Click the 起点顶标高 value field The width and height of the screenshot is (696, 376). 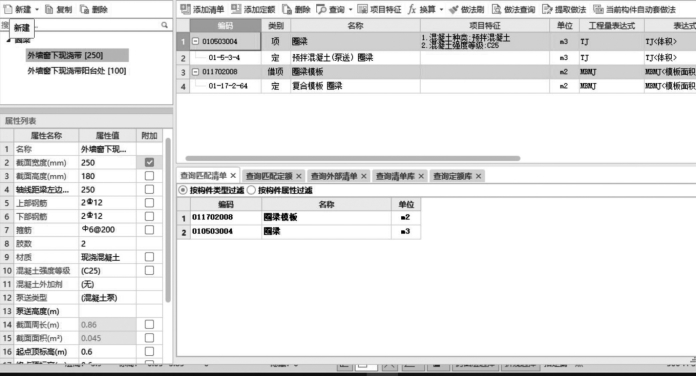[107, 352]
